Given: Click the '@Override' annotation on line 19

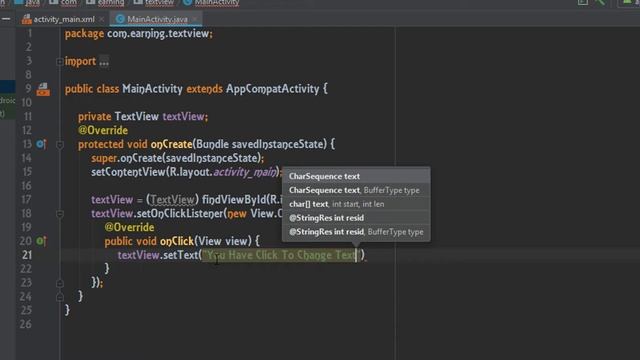Looking at the screenshot, I should coord(129,227).
